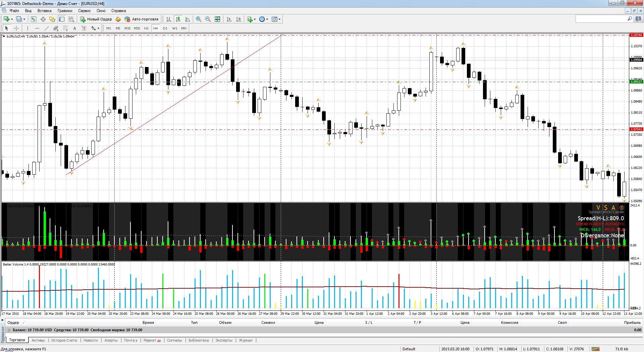The width and height of the screenshot is (644, 352).
Task: Toggle chart auto-scroll icon
Action: pos(229,19)
